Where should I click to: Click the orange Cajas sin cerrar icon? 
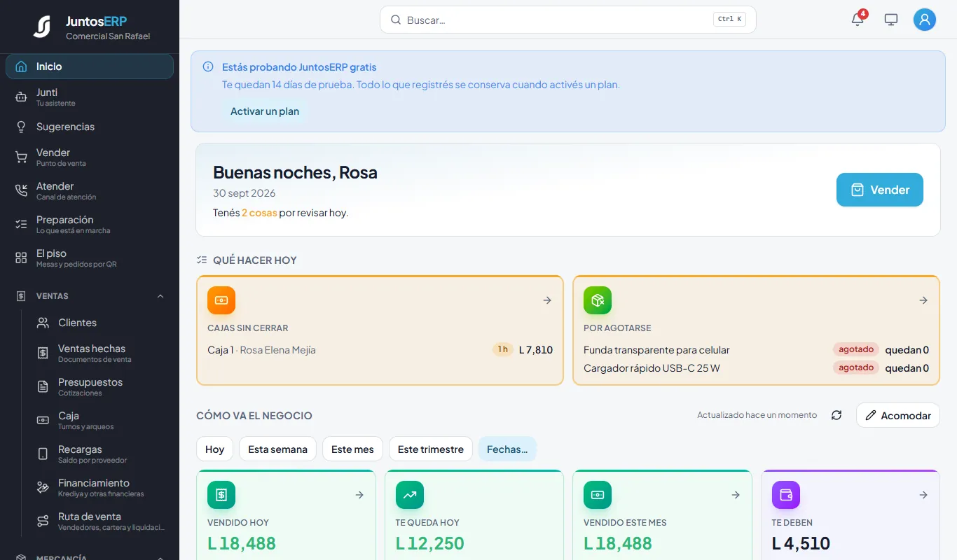[x=221, y=300]
